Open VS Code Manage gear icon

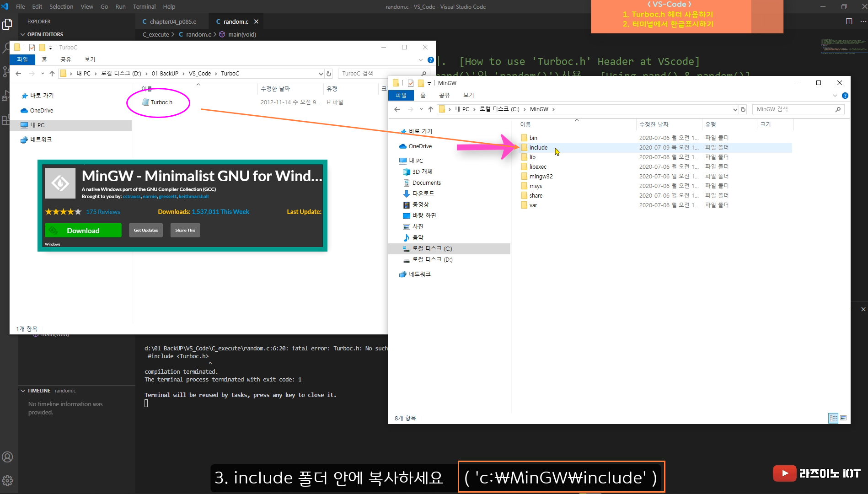[x=7, y=481]
